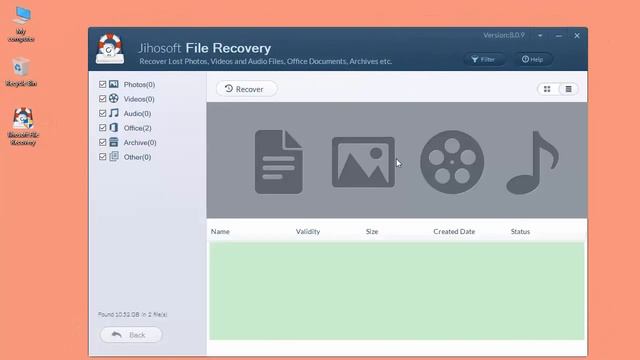This screenshot has height=360, width=640.
Task: Click the large film reel preview icon
Action: [x=452, y=162]
